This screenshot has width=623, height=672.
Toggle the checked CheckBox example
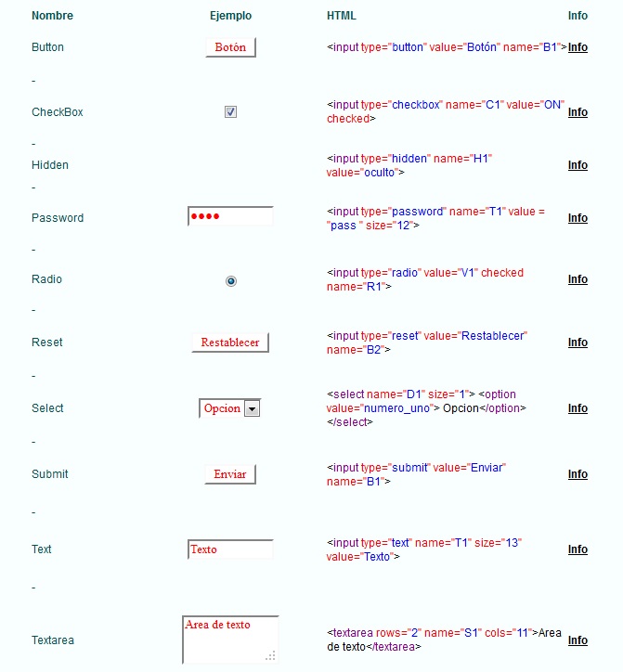(x=230, y=112)
